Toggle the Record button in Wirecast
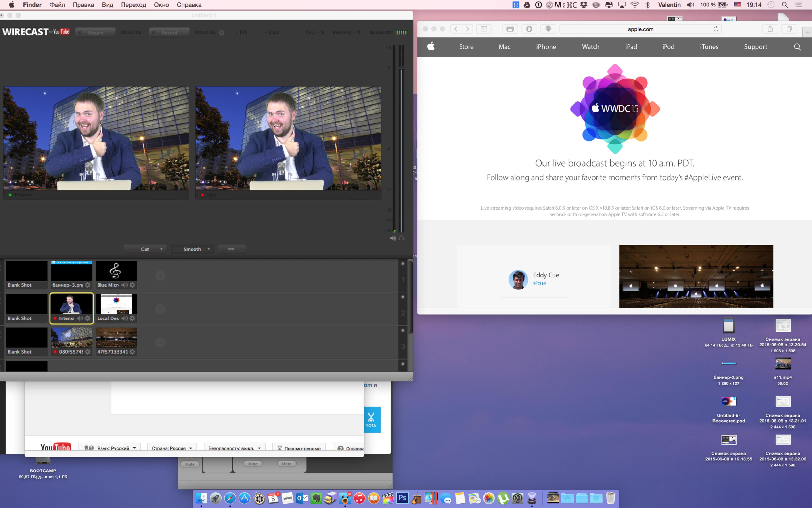 pos(169,33)
